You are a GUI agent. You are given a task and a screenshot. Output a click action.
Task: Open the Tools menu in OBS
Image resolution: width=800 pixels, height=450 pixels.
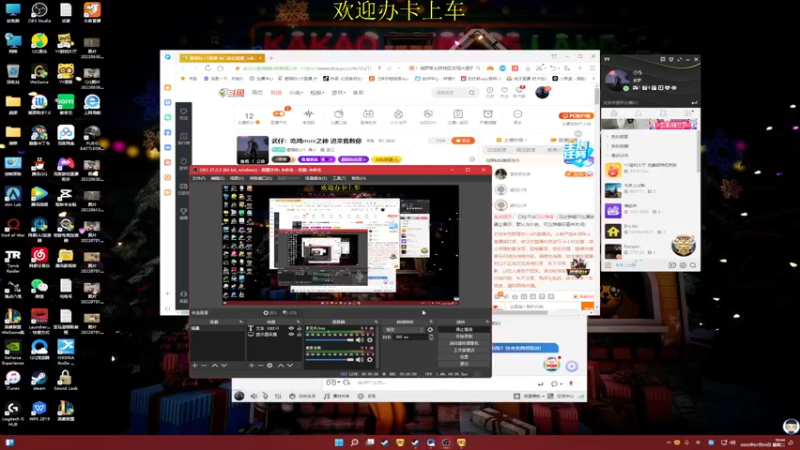point(339,178)
